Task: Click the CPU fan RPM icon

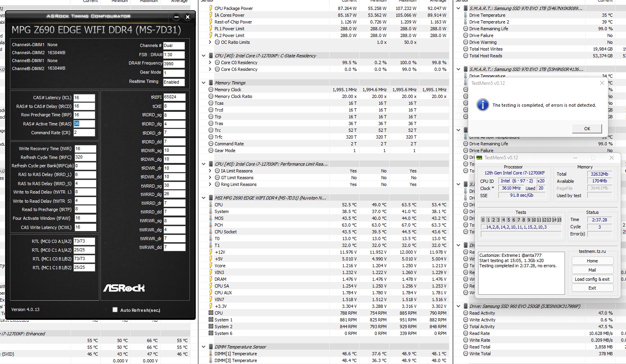Action: click(211, 313)
